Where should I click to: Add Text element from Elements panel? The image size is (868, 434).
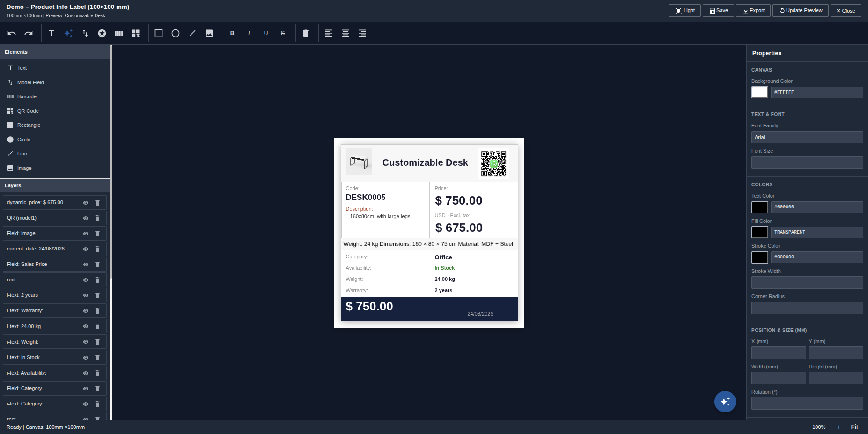[x=55, y=68]
